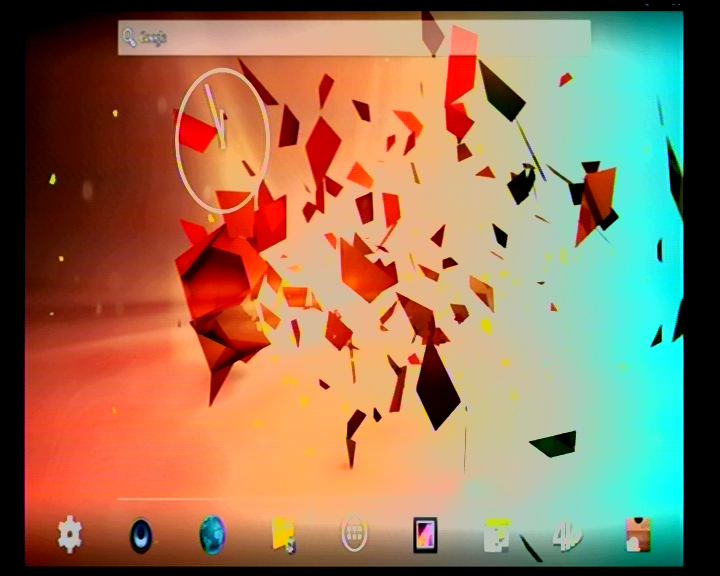Open the analog clock widget
This screenshot has height=576, width=720.
[x=222, y=140]
